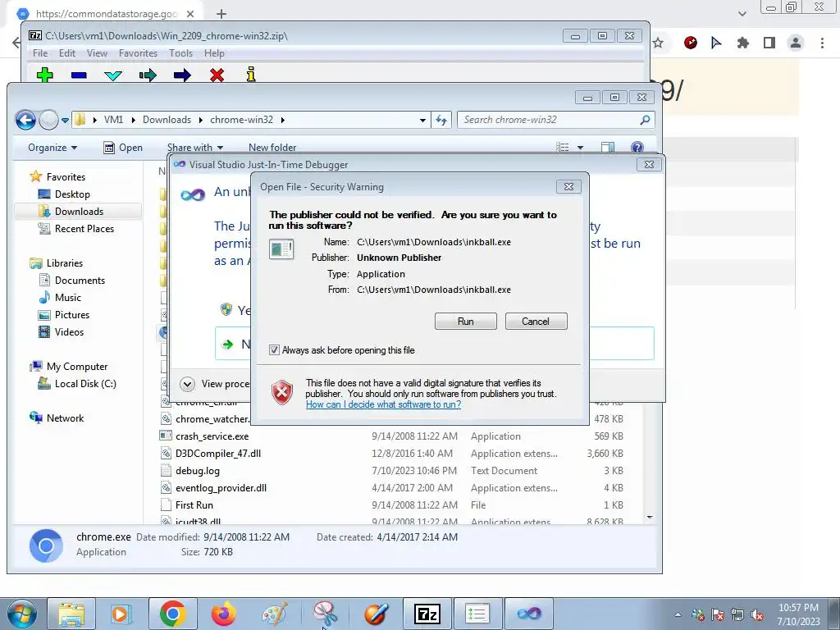Viewport: 840px width, 630px height.
Task: Click the Explorer file list down scroll arrow
Action: (x=650, y=518)
